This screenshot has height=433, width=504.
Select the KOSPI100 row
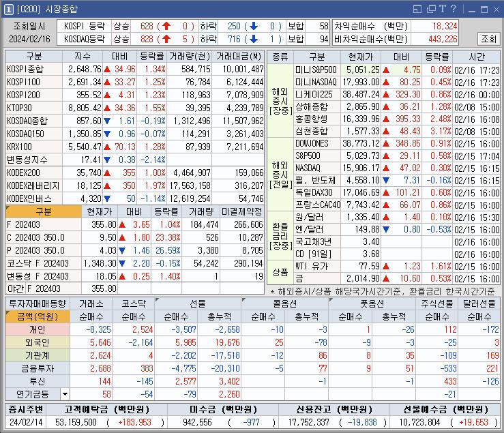point(134,82)
